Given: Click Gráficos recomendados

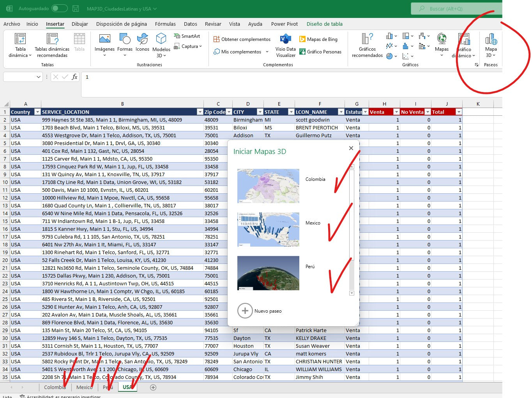Looking at the screenshot, I should [x=367, y=45].
